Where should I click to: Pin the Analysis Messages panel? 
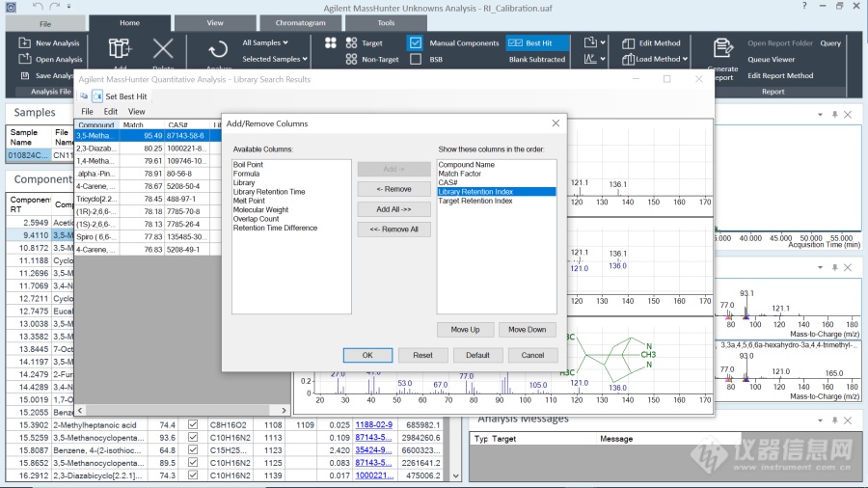click(x=835, y=420)
